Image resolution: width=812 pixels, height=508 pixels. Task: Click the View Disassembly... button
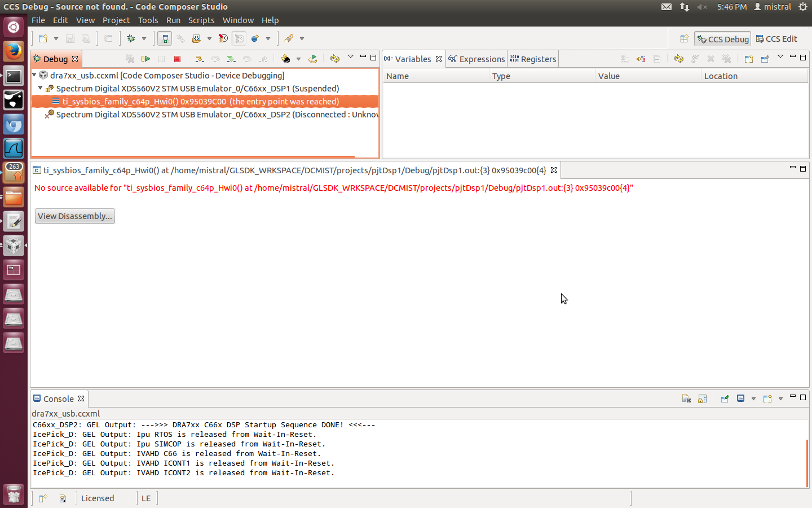[x=75, y=216]
